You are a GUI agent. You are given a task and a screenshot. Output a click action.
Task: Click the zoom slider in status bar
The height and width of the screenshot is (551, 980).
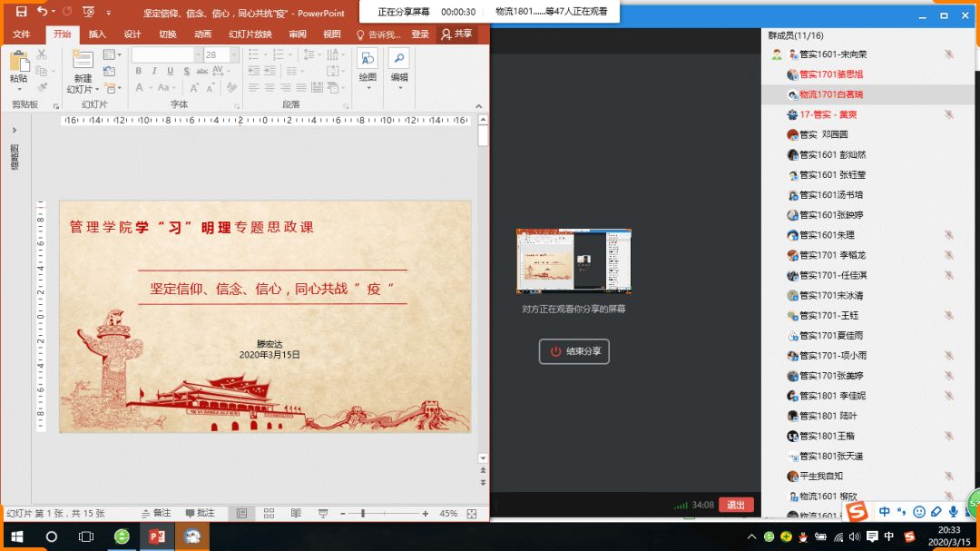click(363, 514)
